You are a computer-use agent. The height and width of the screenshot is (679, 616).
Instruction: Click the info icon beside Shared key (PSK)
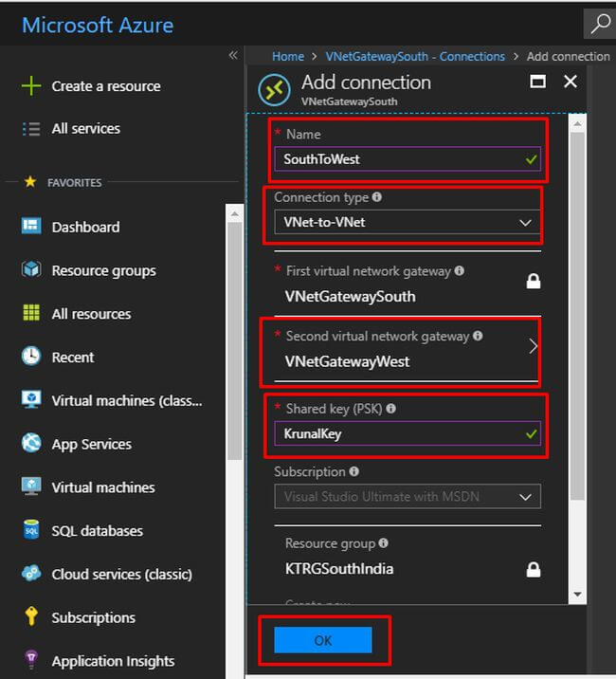click(x=390, y=409)
